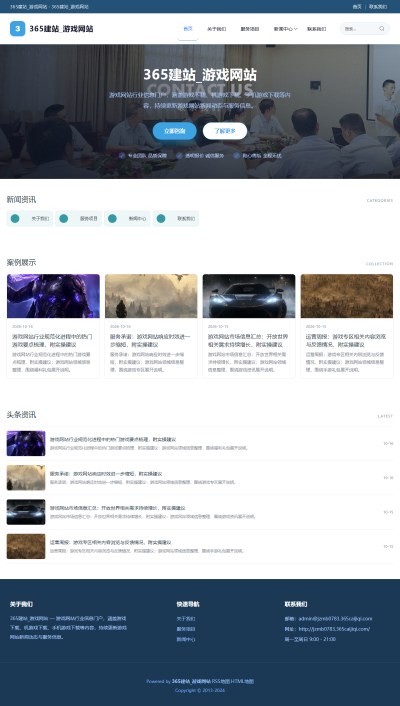Open 关于我们 in the main navigation
This screenshot has height=706, width=400.
coord(216,29)
